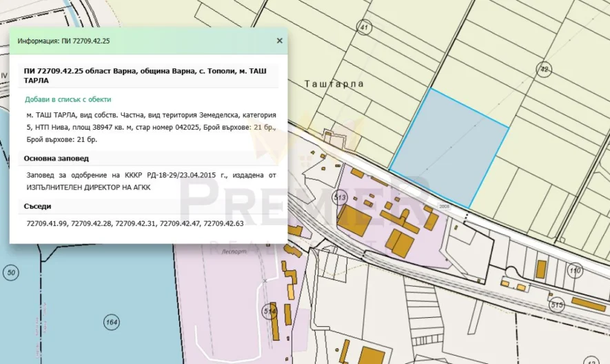Select the circled 514 zone marker
This screenshot has height=364, width=610.
pos(270,312)
